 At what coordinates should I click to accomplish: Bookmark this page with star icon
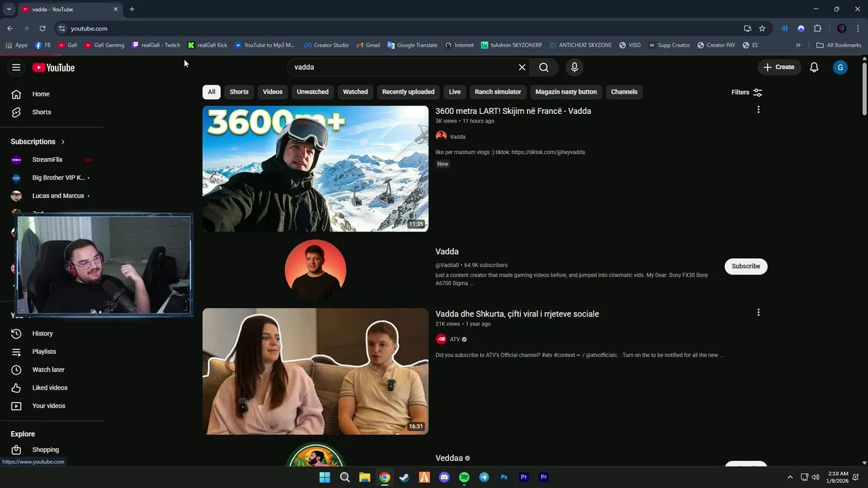point(762,28)
